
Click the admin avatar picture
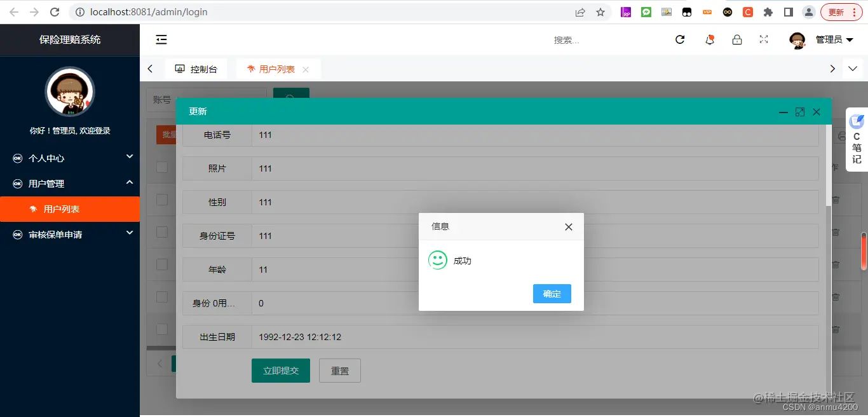[x=797, y=39]
